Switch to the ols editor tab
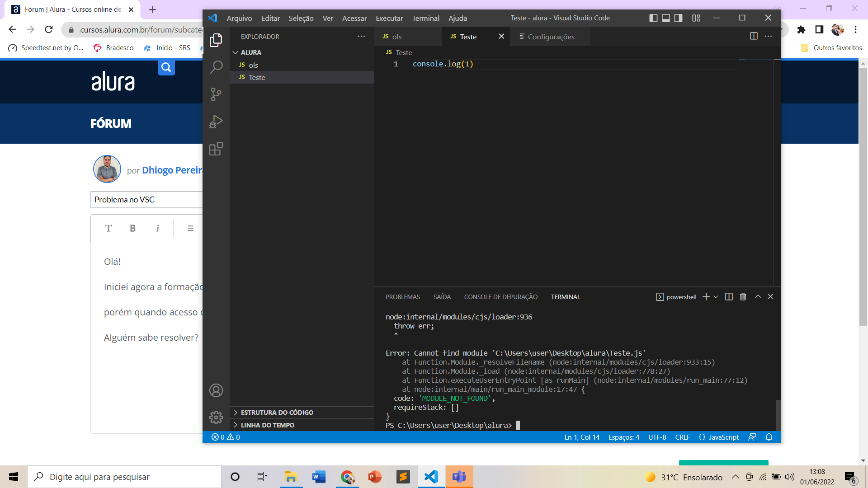The image size is (868, 488). click(x=408, y=37)
